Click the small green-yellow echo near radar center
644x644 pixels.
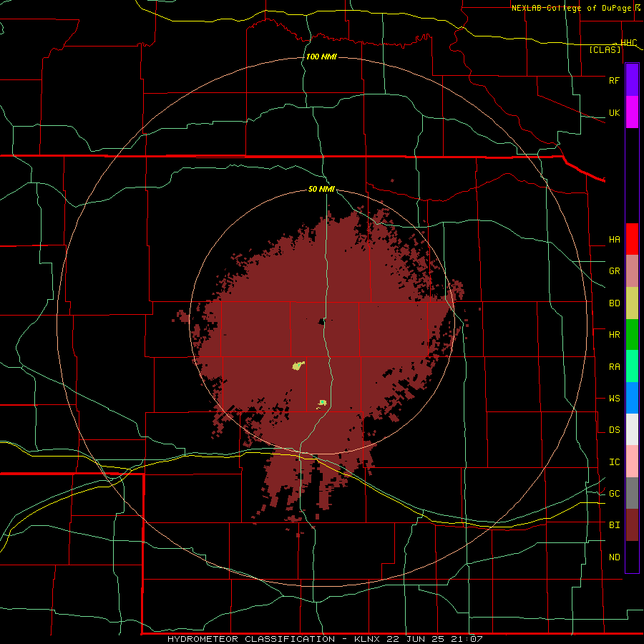(x=322, y=403)
